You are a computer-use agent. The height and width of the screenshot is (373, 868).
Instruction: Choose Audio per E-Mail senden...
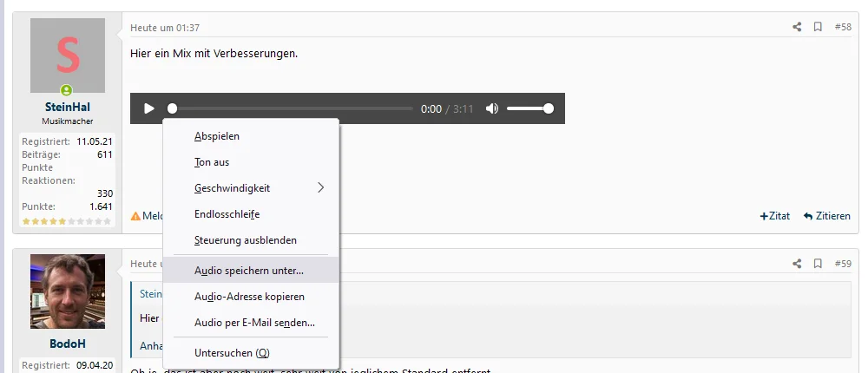[x=251, y=323]
